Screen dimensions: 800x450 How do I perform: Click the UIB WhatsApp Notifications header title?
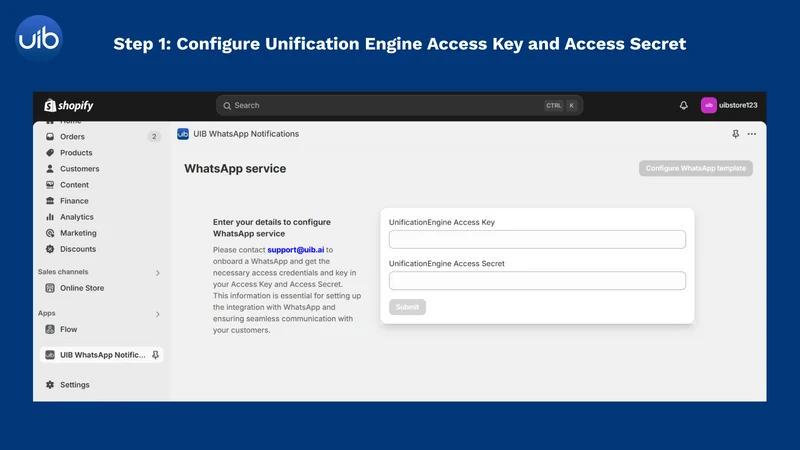(x=246, y=134)
